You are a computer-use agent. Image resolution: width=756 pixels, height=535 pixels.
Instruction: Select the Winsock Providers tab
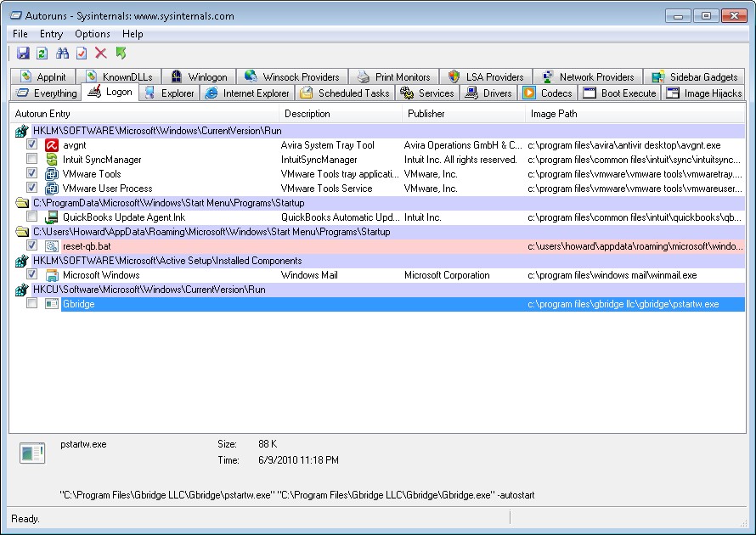(292, 76)
